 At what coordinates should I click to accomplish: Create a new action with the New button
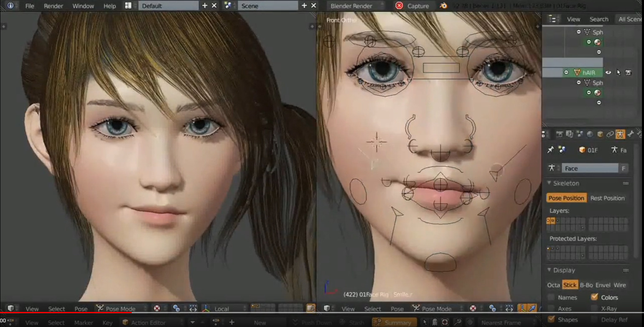[x=260, y=322]
